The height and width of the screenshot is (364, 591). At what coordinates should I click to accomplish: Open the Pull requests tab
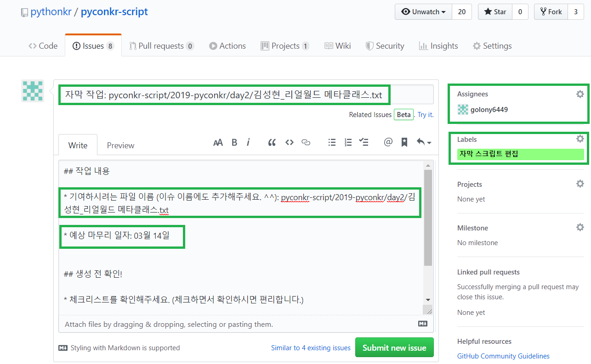coord(161,45)
